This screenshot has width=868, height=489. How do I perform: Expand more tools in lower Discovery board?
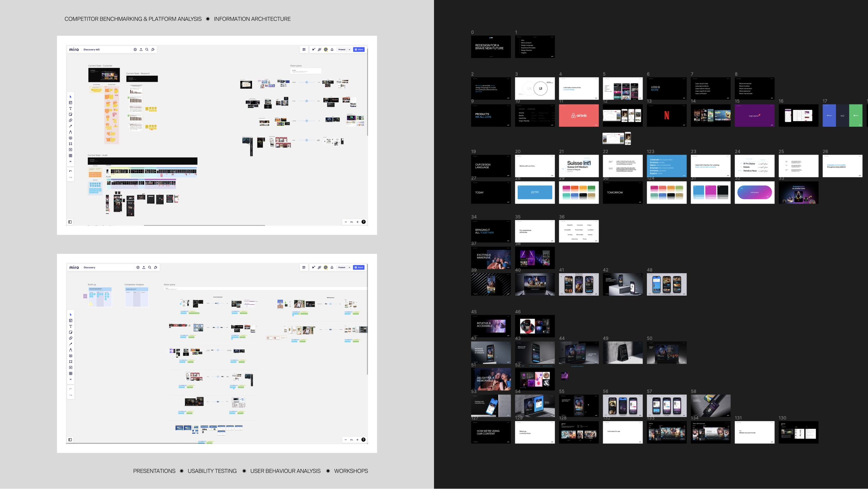[x=71, y=379]
